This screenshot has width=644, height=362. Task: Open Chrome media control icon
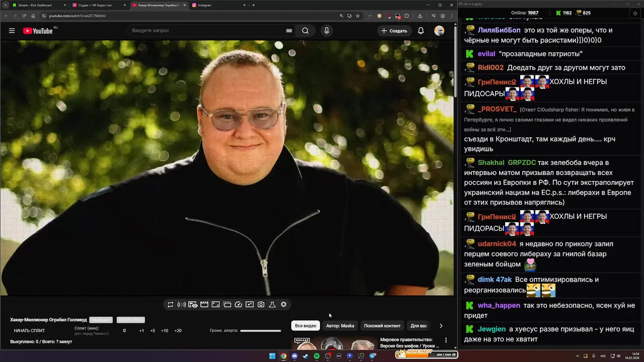point(434,16)
